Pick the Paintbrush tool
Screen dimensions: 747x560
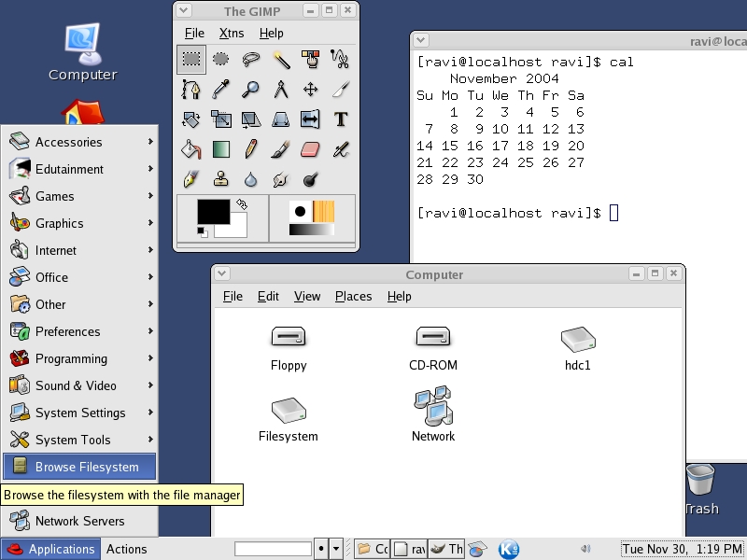click(x=281, y=149)
